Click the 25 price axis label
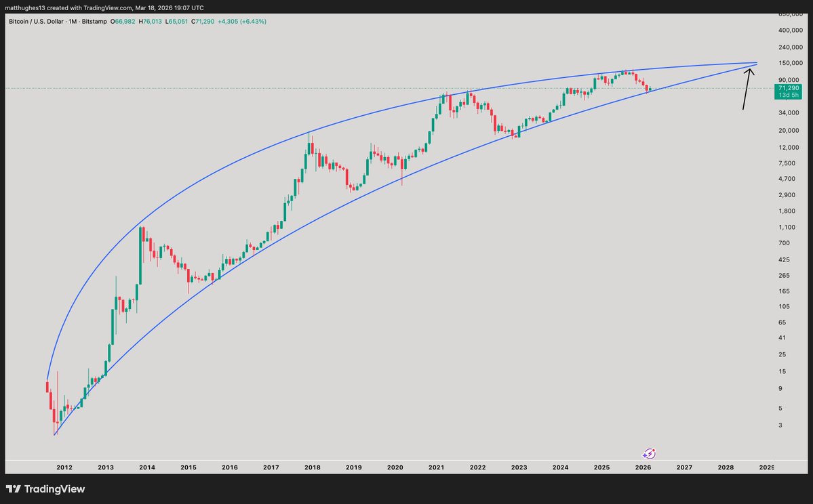This screenshot has height=504, width=813. [782, 354]
